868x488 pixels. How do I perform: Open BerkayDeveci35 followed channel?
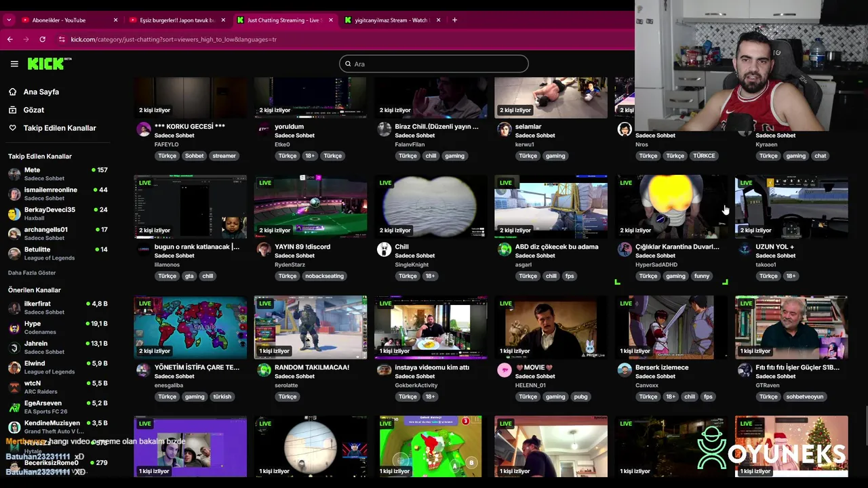tap(58, 213)
